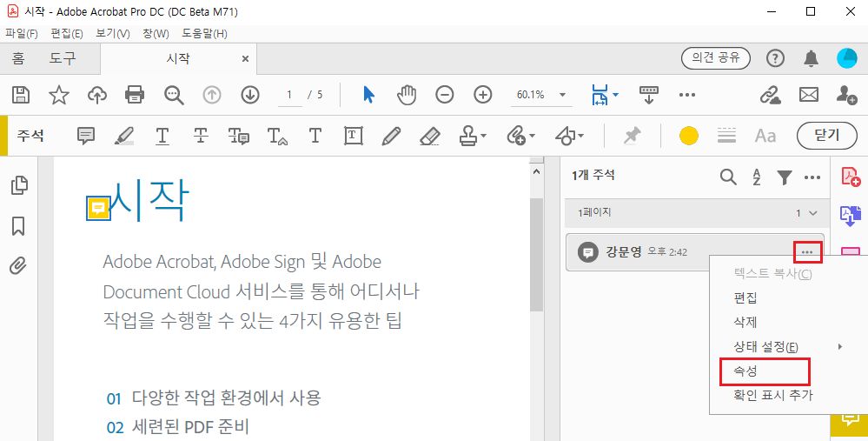Choose 편집 from the comment context menu

(745, 298)
